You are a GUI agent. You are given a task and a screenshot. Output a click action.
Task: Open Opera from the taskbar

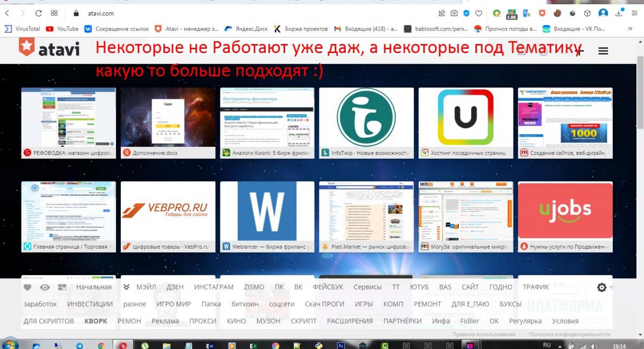(x=123, y=346)
